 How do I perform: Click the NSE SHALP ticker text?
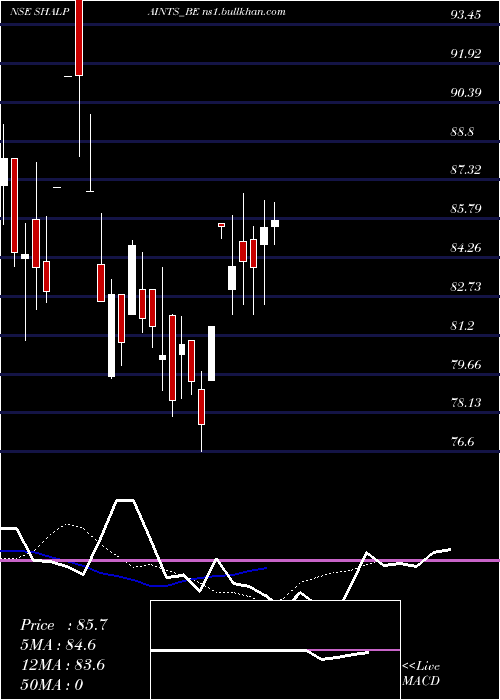[40, 12]
